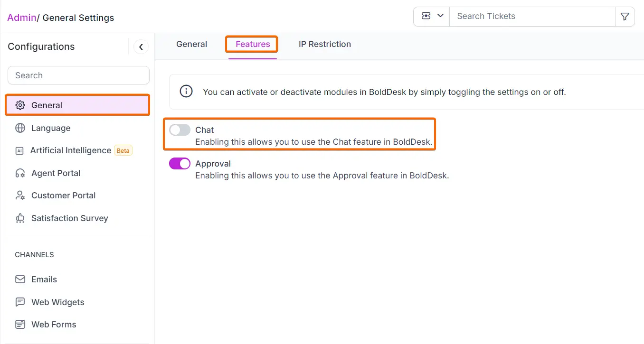This screenshot has width=644, height=344.
Task: Switch to the General tab
Action: [x=191, y=44]
